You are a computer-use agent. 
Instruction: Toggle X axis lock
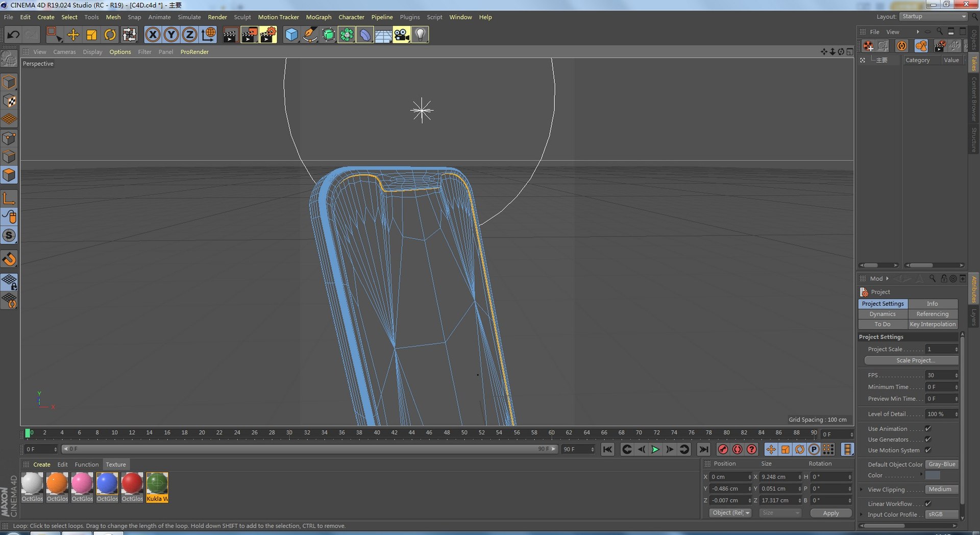point(153,35)
